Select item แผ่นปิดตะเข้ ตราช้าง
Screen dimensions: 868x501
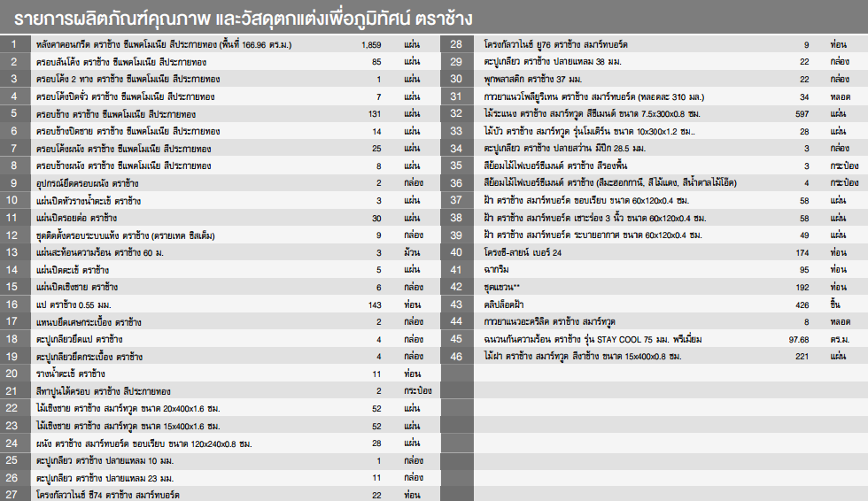pyautogui.click(x=73, y=270)
